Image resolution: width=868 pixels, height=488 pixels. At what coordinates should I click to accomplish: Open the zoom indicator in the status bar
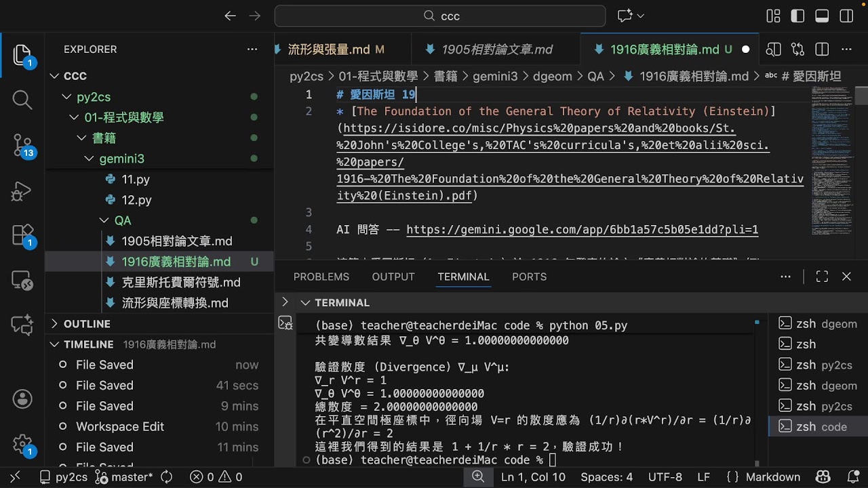click(478, 477)
